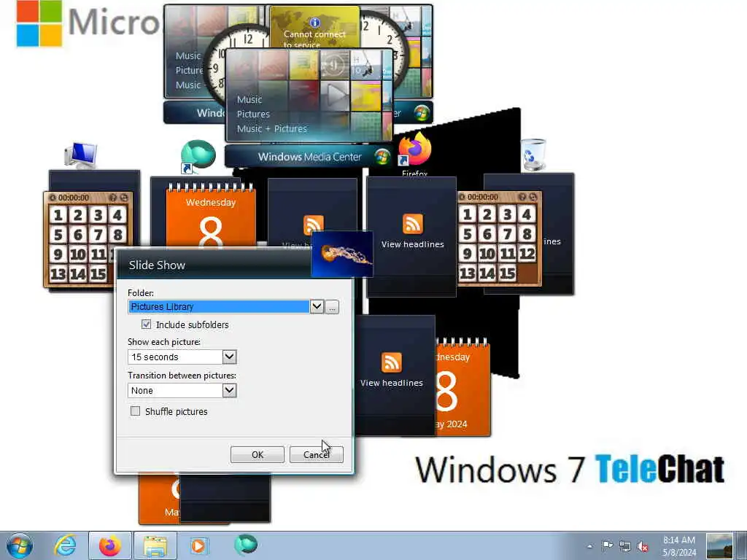Image resolution: width=747 pixels, height=560 pixels.
Task: Launch Internet Explorer from the taskbar
Action: pyautogui.click(x=65, y=545)
